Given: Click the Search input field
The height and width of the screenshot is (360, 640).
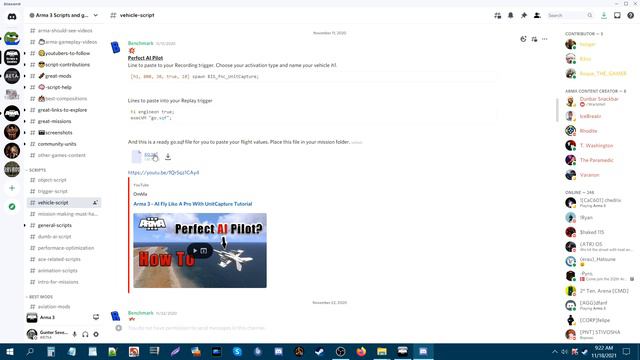Looking at the screenshot, I should [x=570, y=16].
